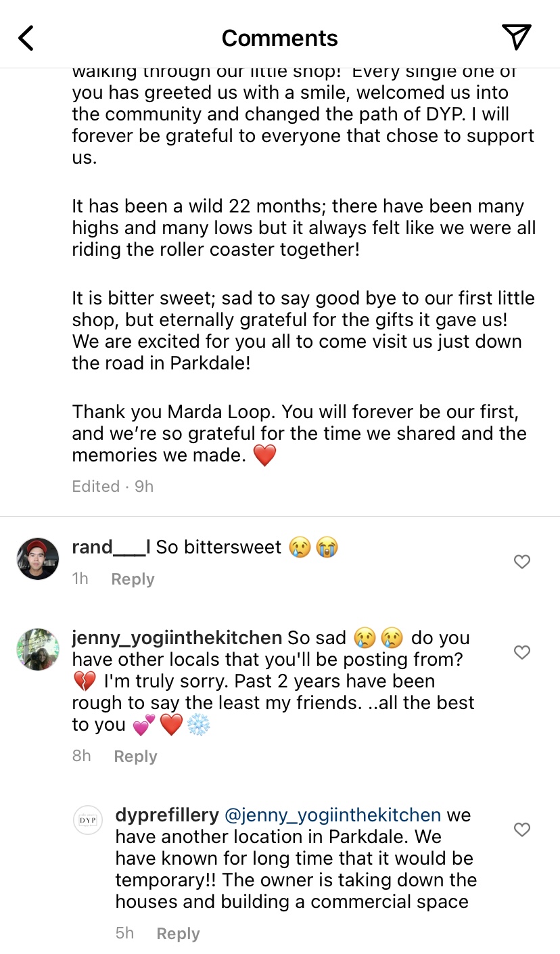This screenshot has height=954, width=560.
Task: Tap the @jenny_yogiinthekitchen mention
Action: 332,815
